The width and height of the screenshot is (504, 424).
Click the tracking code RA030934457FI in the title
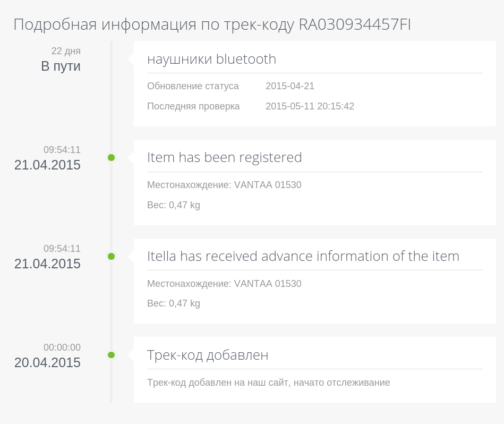(355, 24)
